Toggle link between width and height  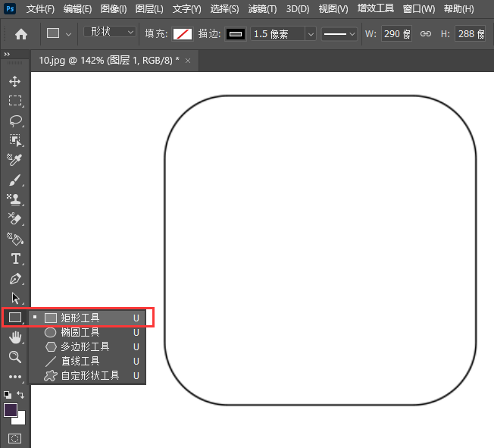coord(425,34)
